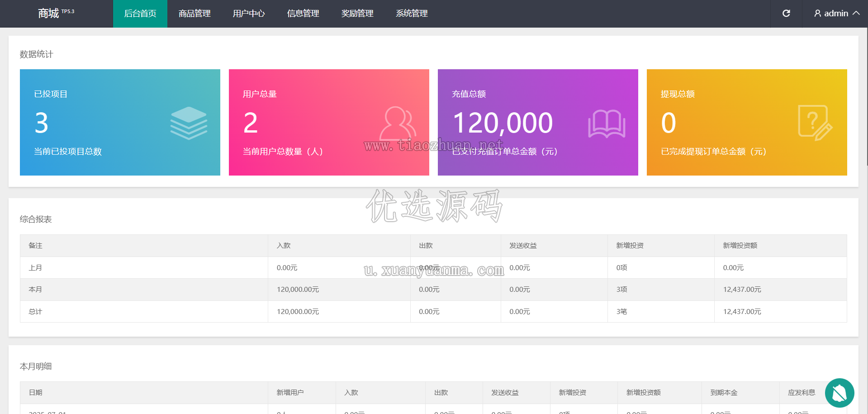
Task: Click the stacked layers icon in 已投项目 card
Action: point(189,123)
